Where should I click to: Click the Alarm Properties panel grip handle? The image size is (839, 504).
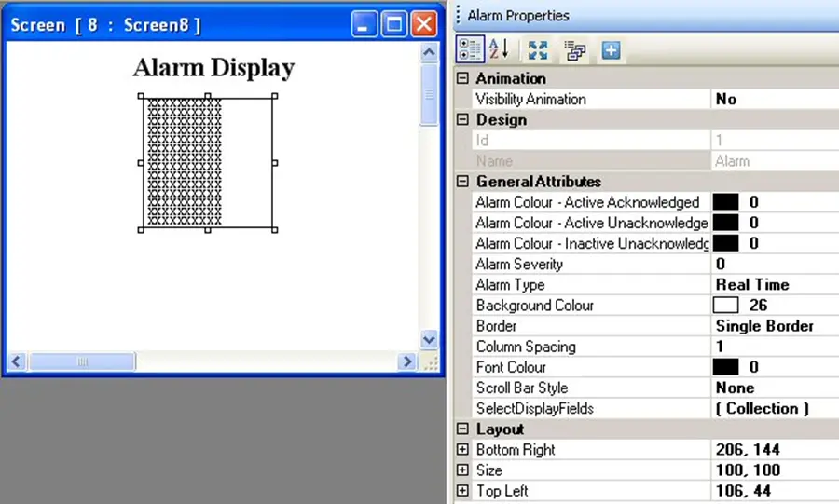(458, 16)
